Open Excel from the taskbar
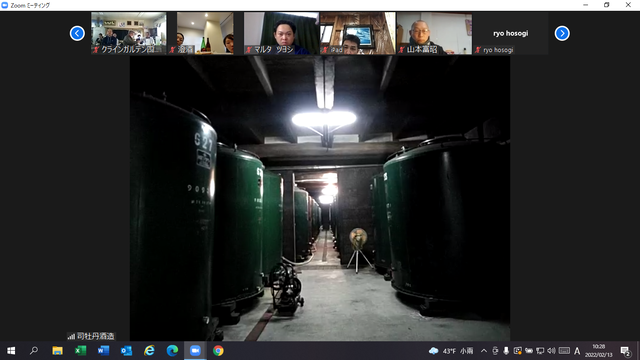640x360 pixels. (80, 351)
